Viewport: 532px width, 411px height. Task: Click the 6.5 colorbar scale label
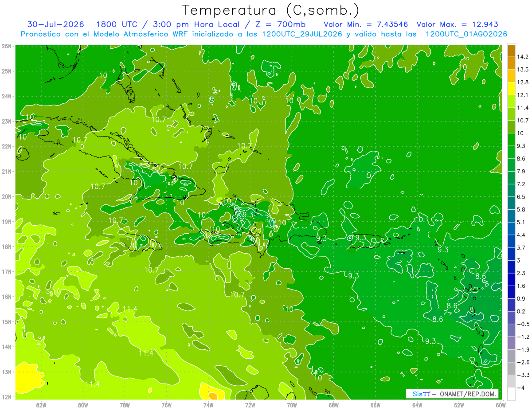521,197
